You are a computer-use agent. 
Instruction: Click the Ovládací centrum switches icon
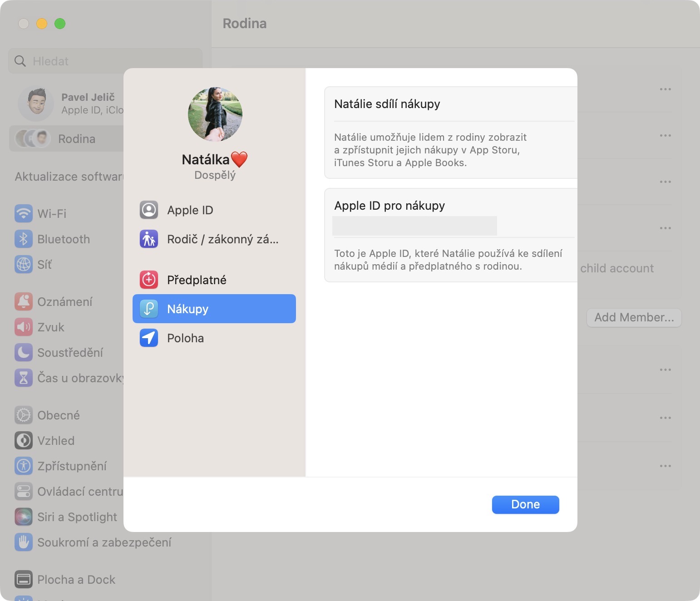tap(24, 491)
